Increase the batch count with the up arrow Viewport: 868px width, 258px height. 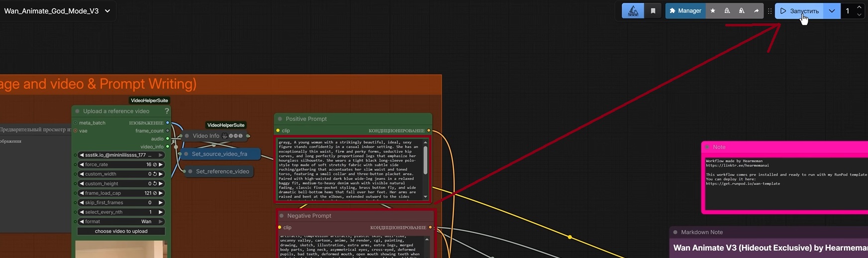coord(859,7)
